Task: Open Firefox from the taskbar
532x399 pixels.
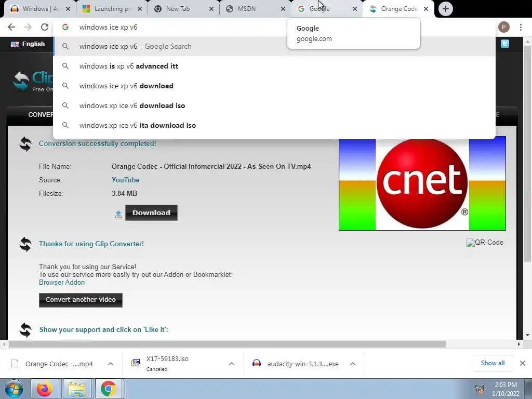Action: point(45,389)
